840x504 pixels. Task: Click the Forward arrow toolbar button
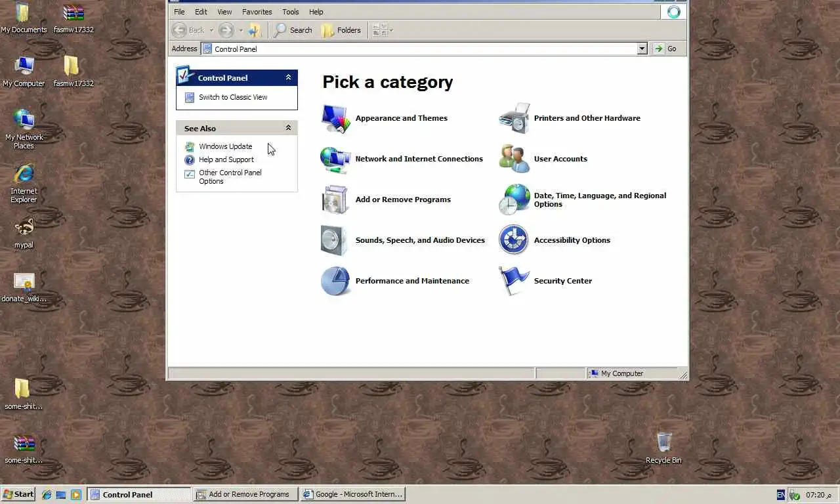click(x=226, y=30)
